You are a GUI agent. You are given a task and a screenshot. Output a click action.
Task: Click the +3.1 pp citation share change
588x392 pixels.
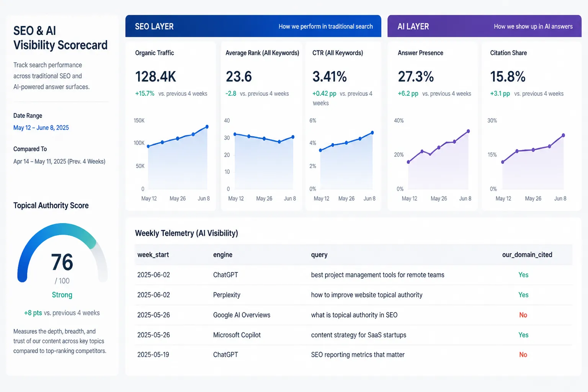(x=500, y=93)
